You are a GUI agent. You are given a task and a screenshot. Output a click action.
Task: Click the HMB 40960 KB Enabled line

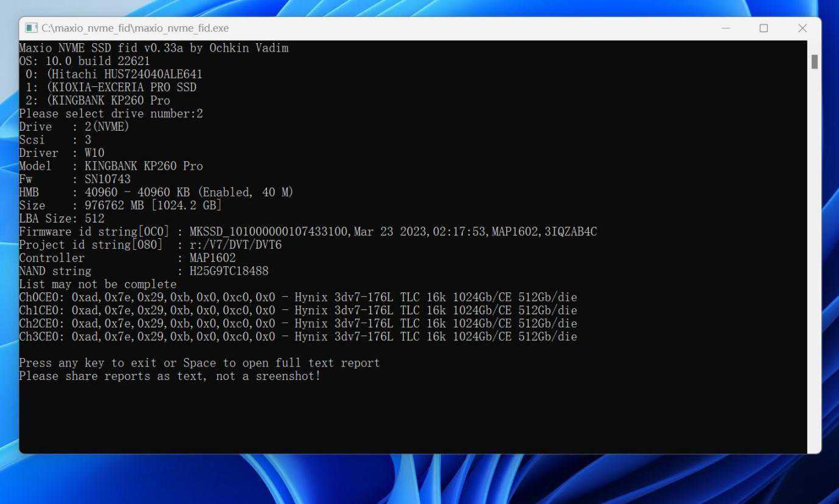(156, 192)
